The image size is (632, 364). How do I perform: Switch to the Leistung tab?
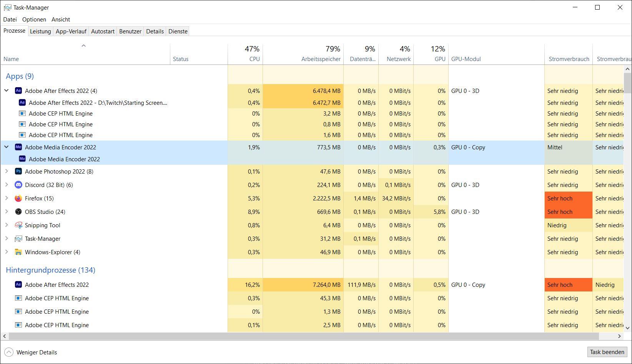[40, 31]
